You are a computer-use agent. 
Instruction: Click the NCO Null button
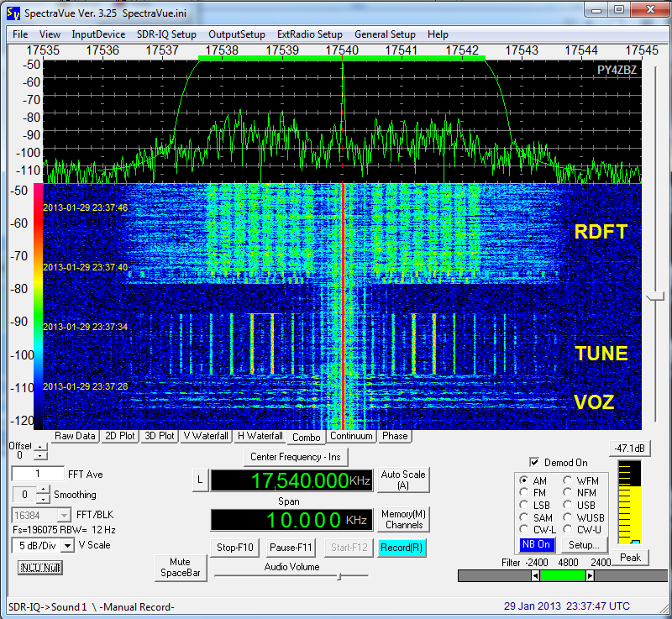pyautogui.click(x=40, y=567)
